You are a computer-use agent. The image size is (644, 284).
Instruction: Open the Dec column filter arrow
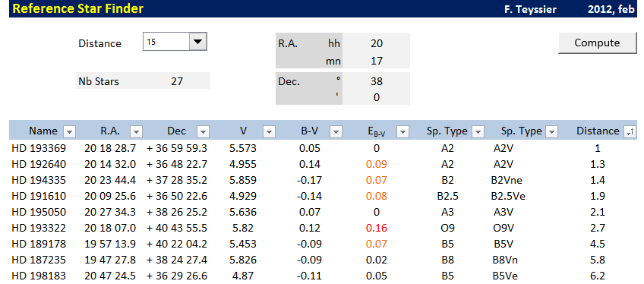pos(203,131)
